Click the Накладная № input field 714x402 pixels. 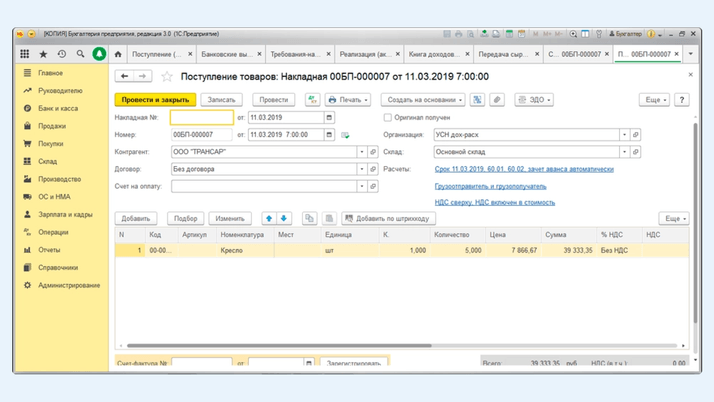tap(201, 117)
